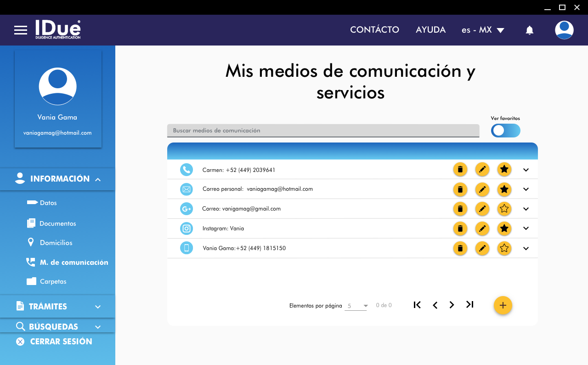Delete the Carmen phone contact

point(460,170)
